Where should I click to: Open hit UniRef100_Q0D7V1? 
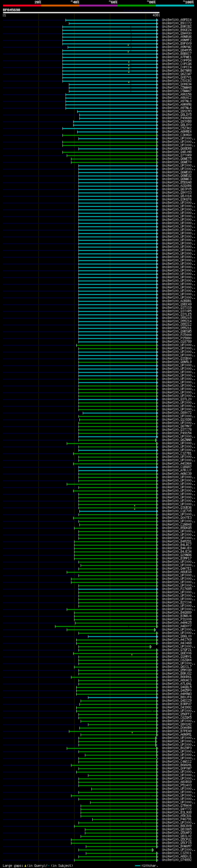click(x=176, y=78)
